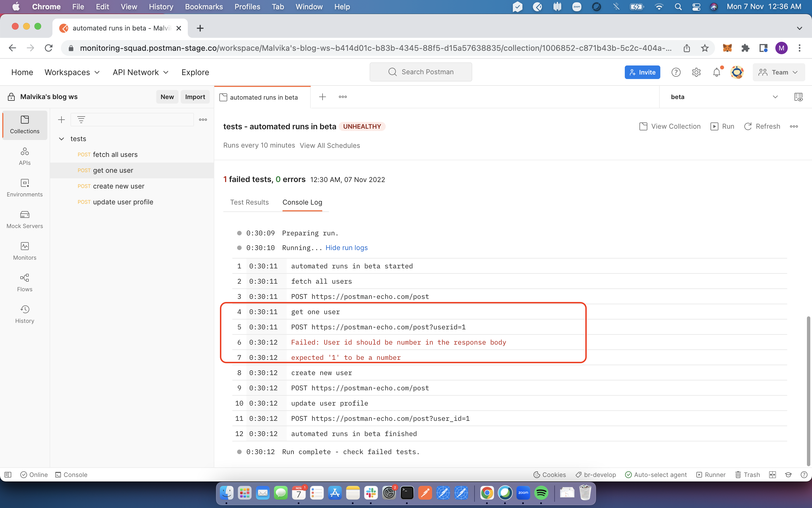Open the Console in the status bar
Viewport: 812px width, 508px height.
(71, 474)
